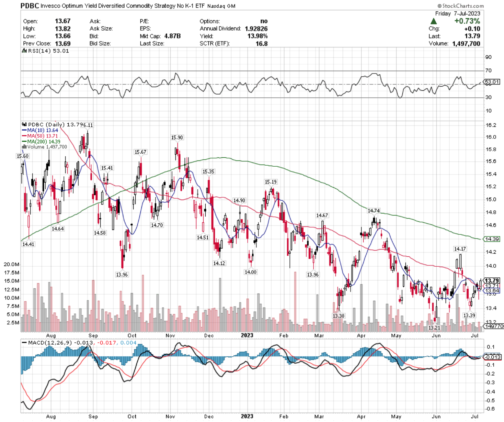Click the black MACD legend line marker
504x422 pixels.
[24, 343]
